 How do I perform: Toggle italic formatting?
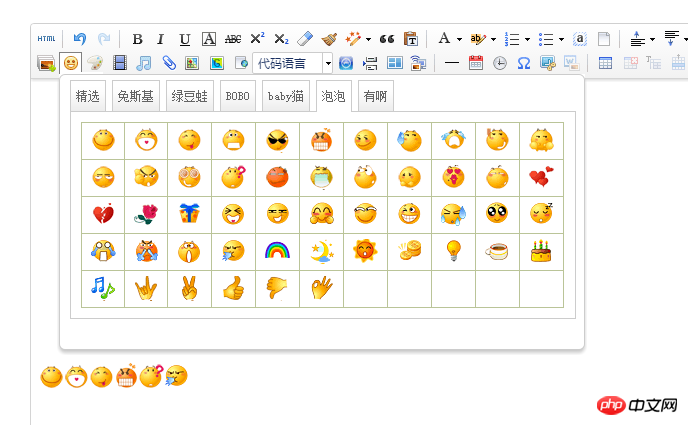[x=160, y=39]
